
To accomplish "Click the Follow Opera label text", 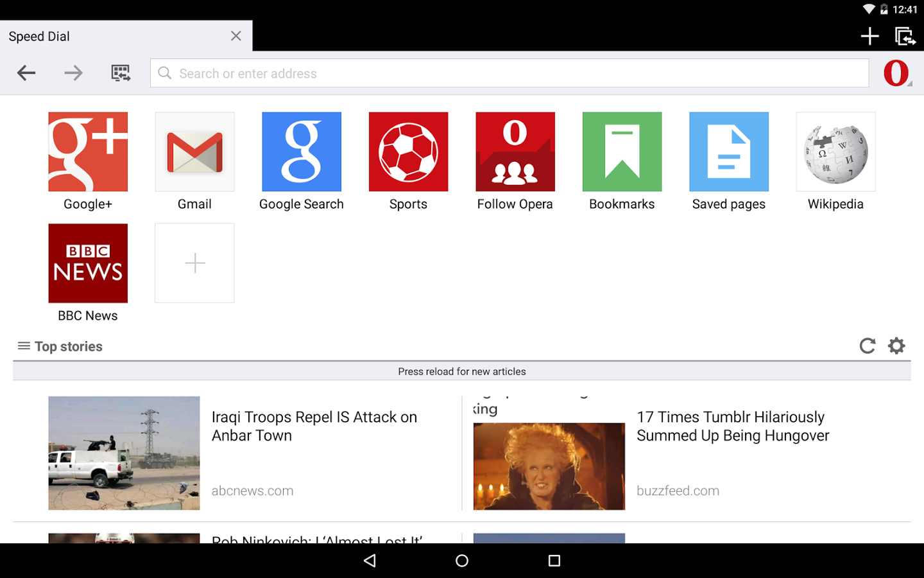I will coord(515,204).
